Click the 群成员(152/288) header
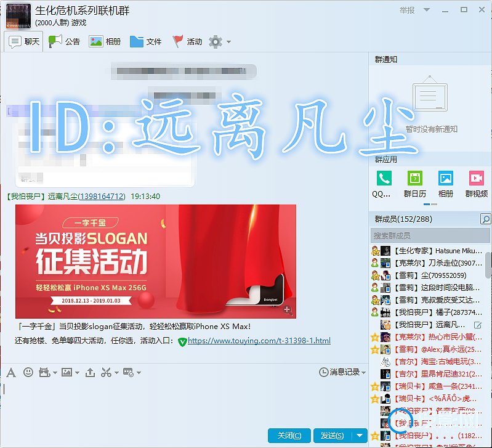This screenshot has height=448, width=492. [x=403, y=219]
